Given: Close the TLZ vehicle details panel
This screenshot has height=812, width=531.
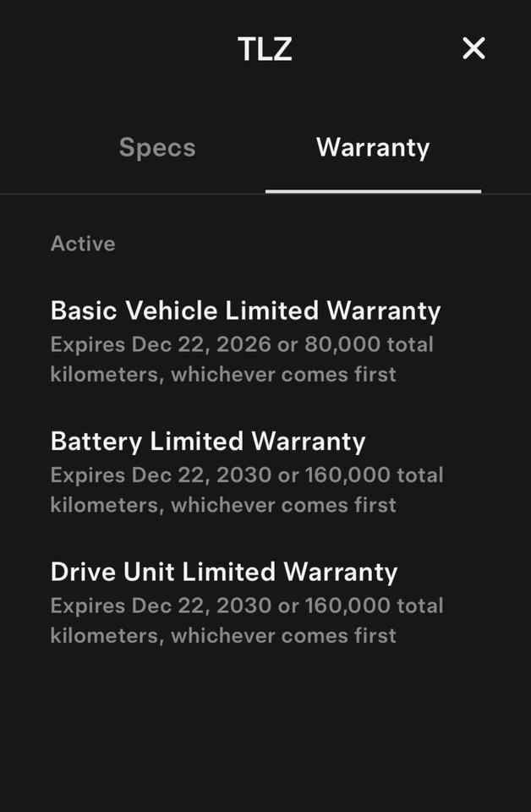Looking at the screenshot, I should pyautogui.click(x=474, y=48).
